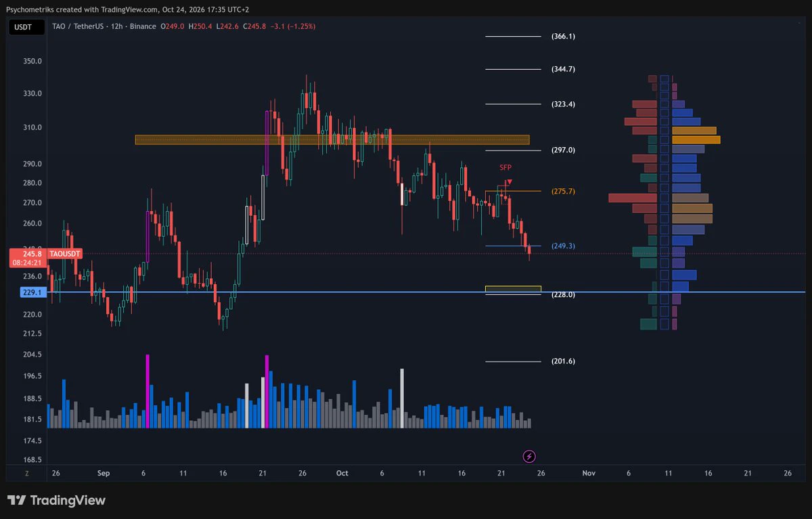Click the Nov label on the time axis
Image resolution: width=812 pixels, height=519 pixels.
(x=589, y=474)
